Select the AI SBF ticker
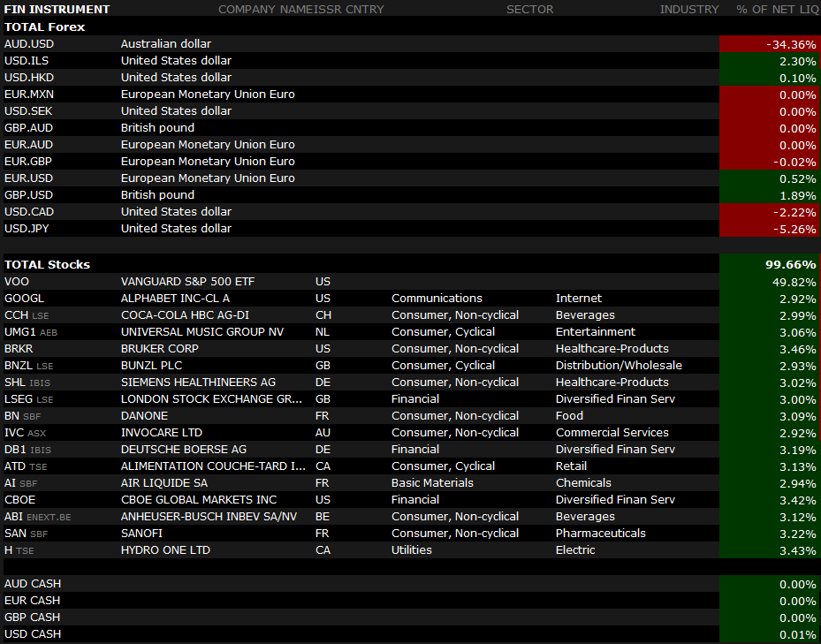 [x=21, y=482]
